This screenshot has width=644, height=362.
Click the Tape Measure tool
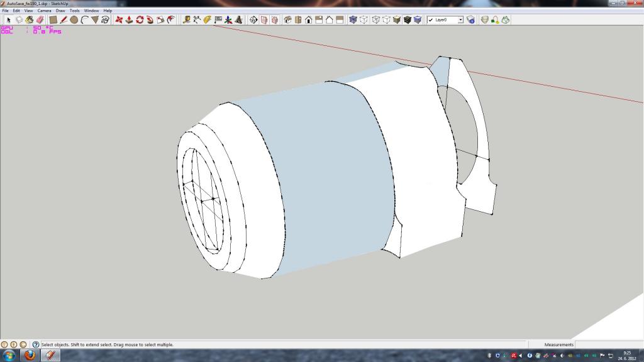186,19
